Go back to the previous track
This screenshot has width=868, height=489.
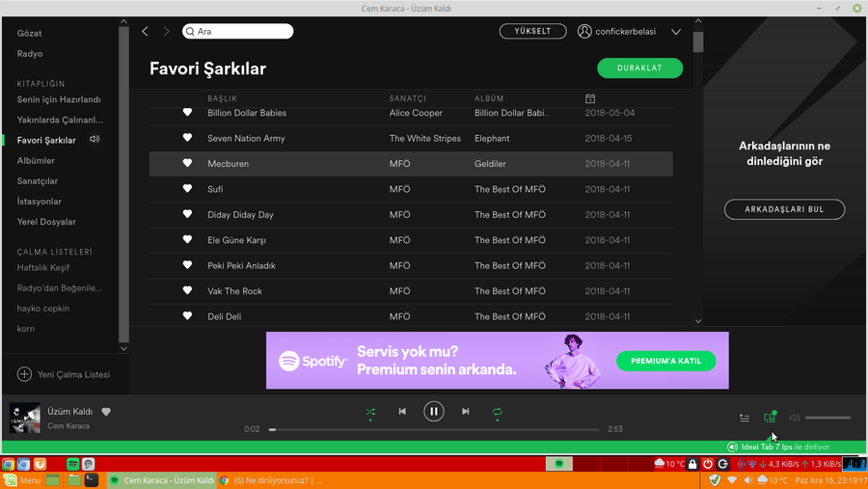402,412
